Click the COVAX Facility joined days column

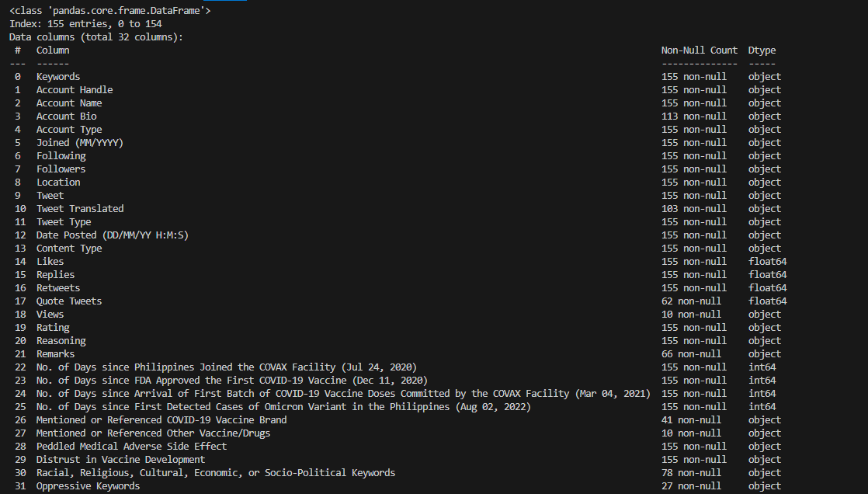227,367
